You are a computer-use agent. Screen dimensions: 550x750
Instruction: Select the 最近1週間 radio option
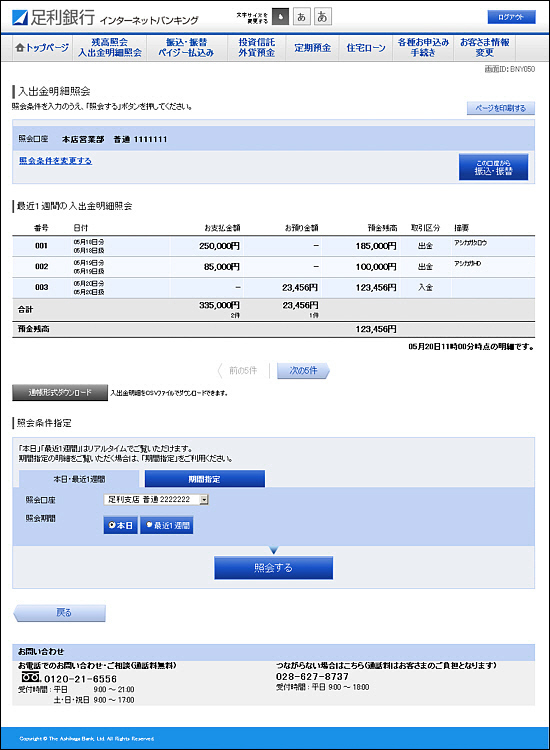(x=167, y=525)
